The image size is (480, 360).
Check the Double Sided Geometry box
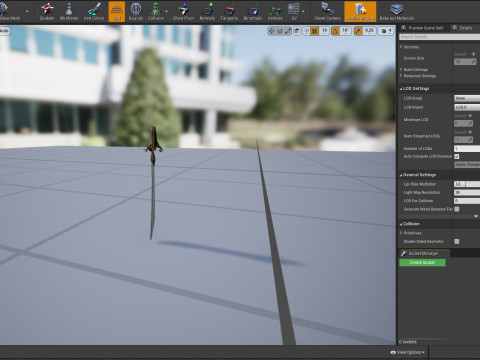pyautogui.click(x=457, y=241)
